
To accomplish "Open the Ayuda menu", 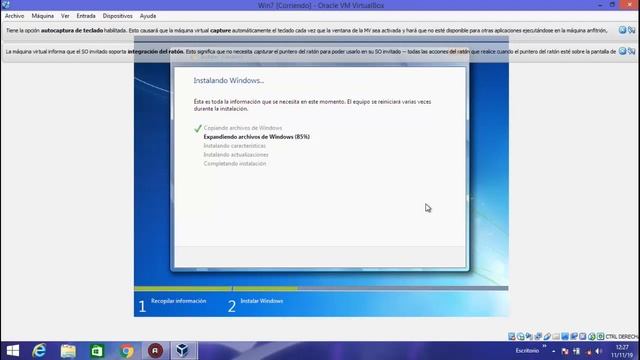I will tap(148, 16).
